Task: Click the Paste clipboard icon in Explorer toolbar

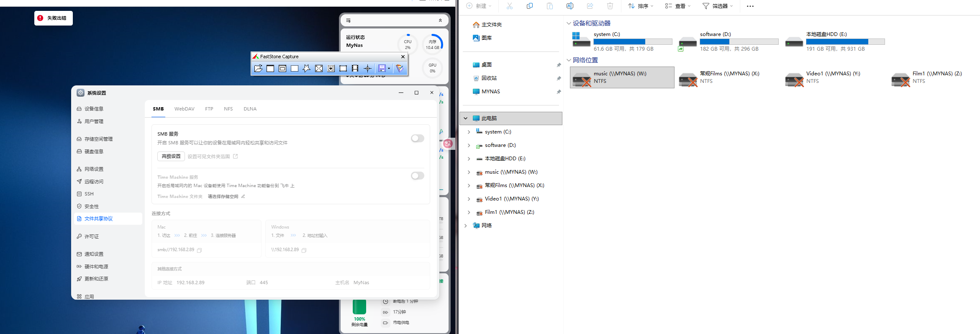Action: point(550,6)
